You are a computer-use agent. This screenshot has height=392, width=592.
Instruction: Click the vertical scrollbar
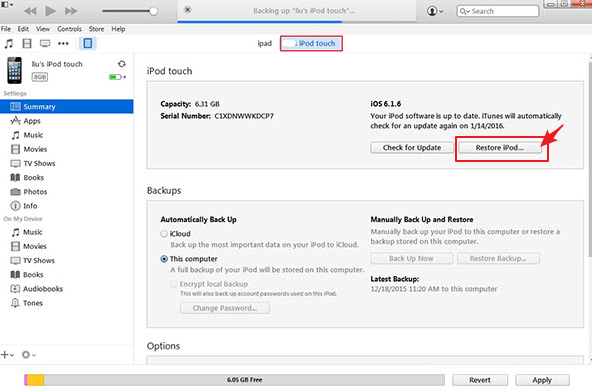(x=590, y=159)
